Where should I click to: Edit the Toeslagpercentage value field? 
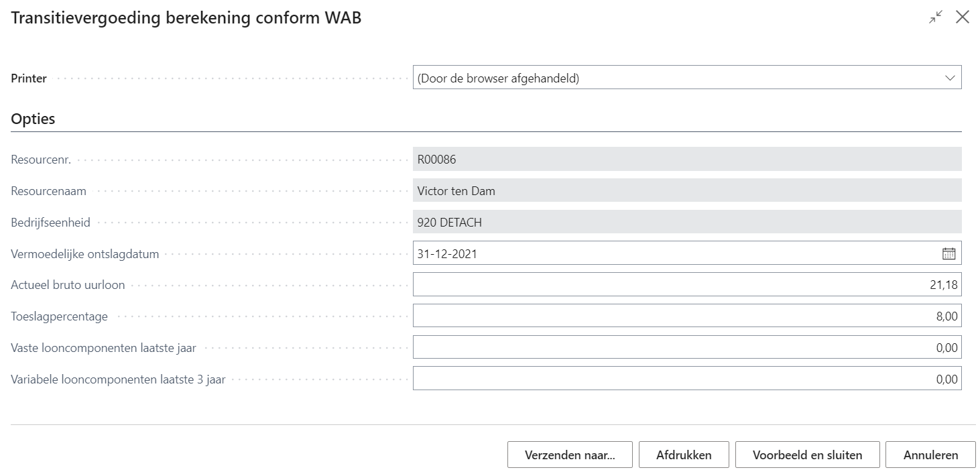tap(686, 316)
